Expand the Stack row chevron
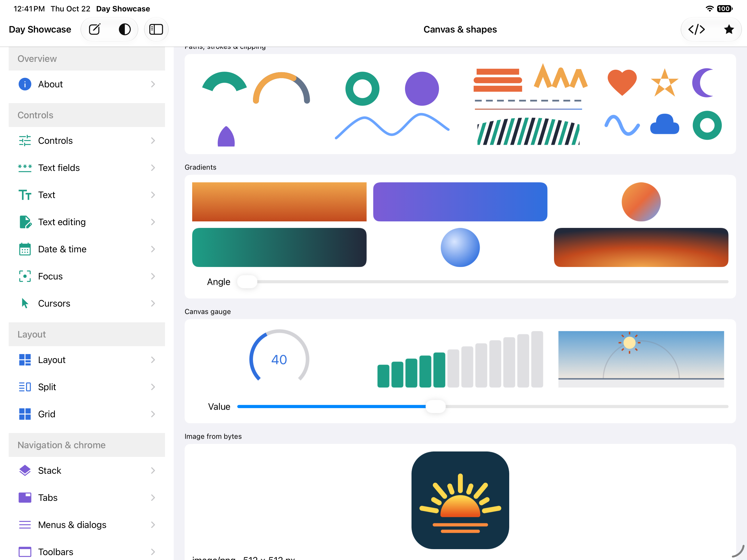Viewport: 747px width, 560px height. 153,470
